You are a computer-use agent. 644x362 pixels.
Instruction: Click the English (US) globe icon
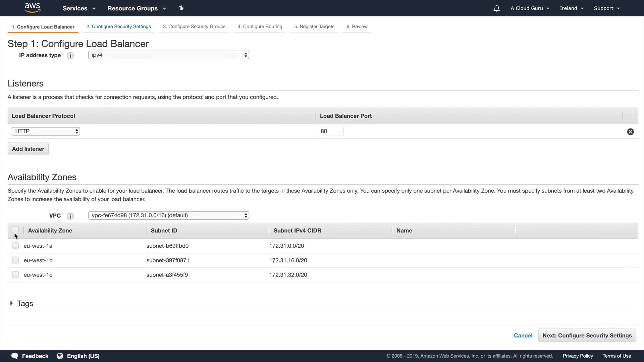point(60,356)
